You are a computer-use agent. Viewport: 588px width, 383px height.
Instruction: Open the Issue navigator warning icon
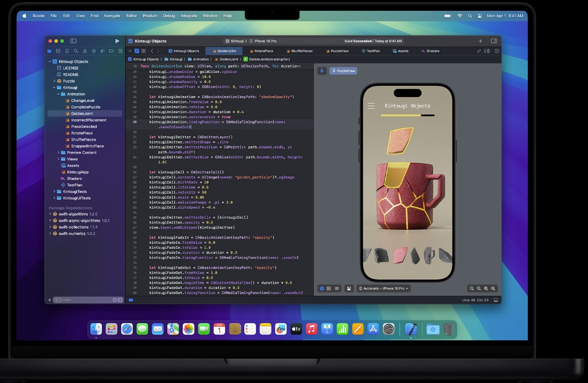coord(85,51)
